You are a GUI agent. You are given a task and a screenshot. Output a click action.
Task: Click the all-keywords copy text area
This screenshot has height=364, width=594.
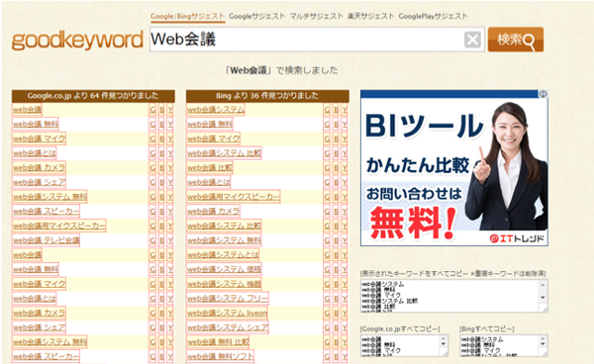point(453,296)
